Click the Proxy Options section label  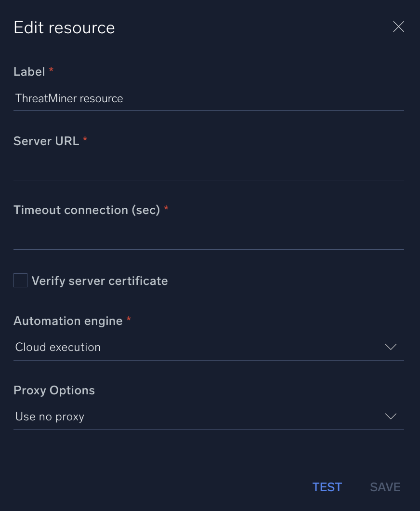click(54, 390)
